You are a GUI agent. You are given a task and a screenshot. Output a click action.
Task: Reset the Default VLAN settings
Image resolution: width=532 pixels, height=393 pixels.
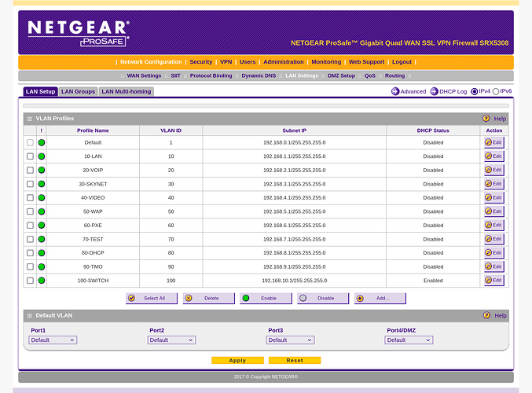[x=295, y=361]
